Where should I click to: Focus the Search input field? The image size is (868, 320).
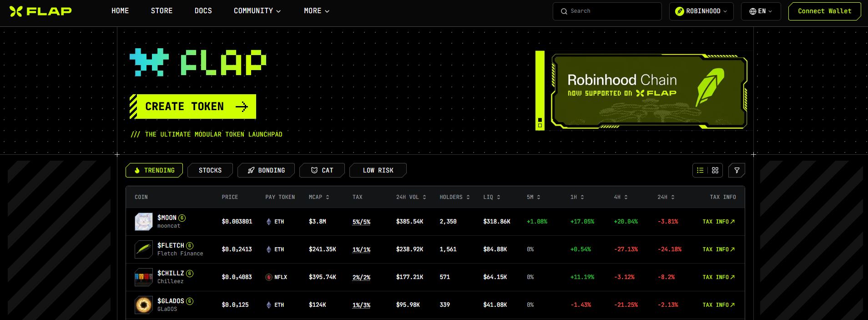607,11
